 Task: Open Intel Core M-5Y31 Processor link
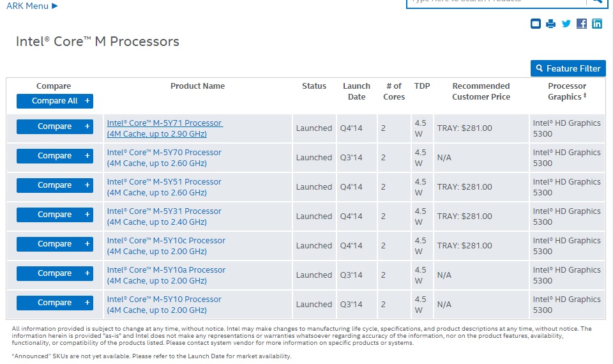point(164,216)
